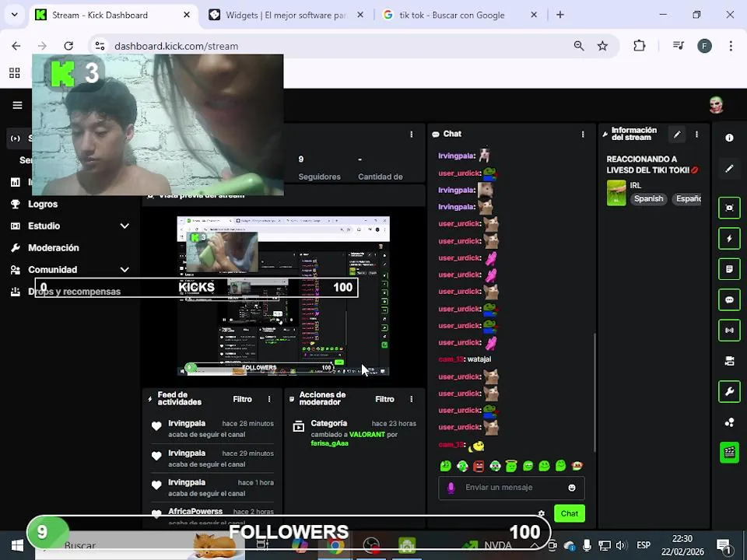Expand the Comunidad submenu chevron
Image resolution: width=747 pixels, height=560 pixels.
tap(124, 270)
